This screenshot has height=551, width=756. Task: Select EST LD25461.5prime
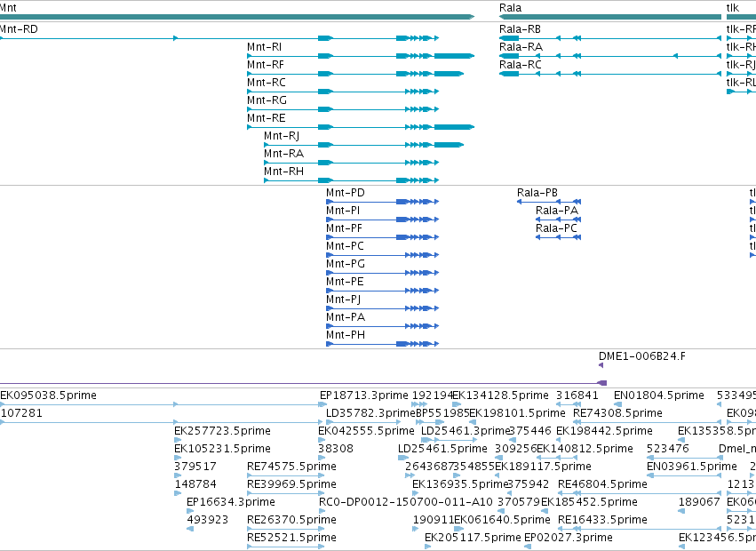[x=442, y=449]
